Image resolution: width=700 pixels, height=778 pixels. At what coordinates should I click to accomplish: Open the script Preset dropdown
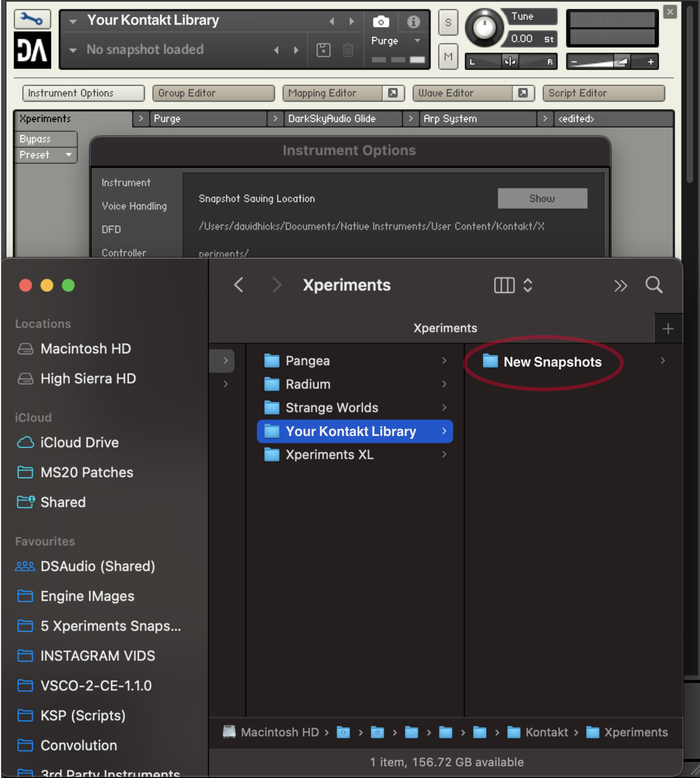[46, 155]
